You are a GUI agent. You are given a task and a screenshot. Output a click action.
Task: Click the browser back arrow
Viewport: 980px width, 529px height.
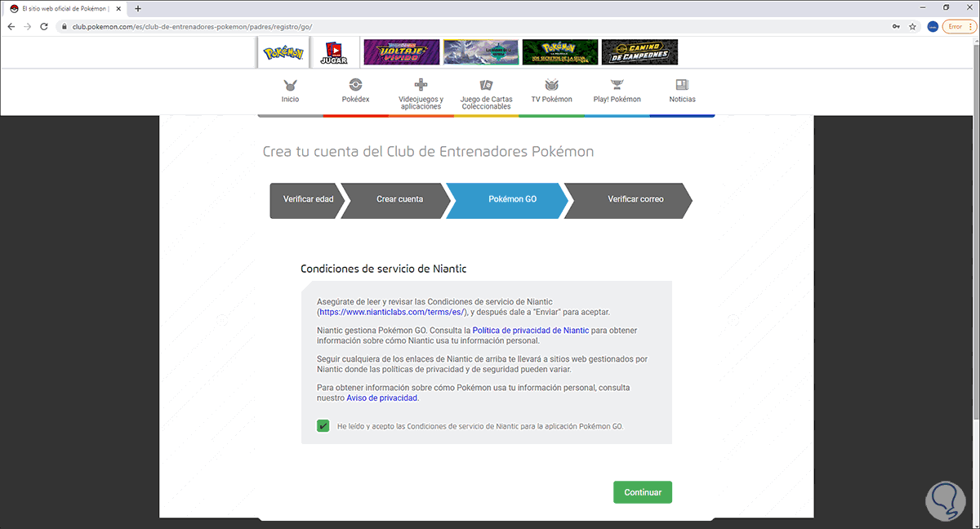coord(12,26)
